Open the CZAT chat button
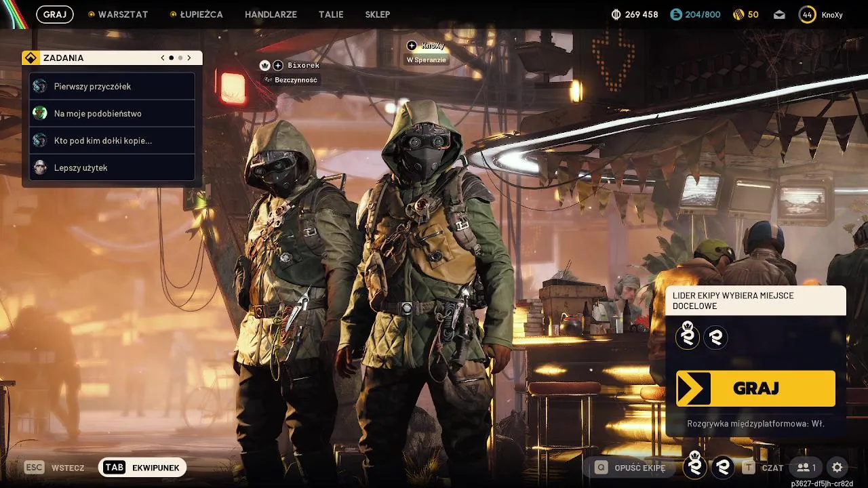 [x=772, y=468]
